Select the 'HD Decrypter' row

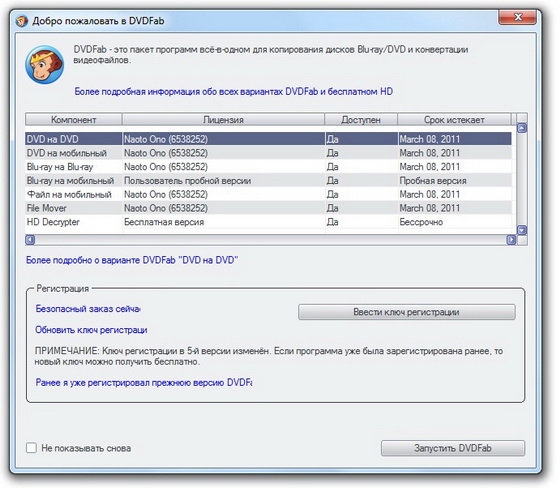pos(268,222)
